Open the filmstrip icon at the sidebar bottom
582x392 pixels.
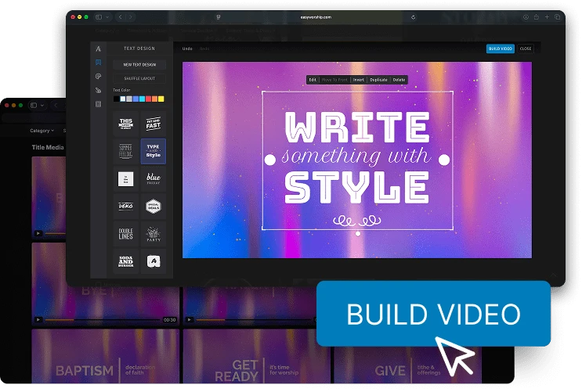tap(99, 104)
